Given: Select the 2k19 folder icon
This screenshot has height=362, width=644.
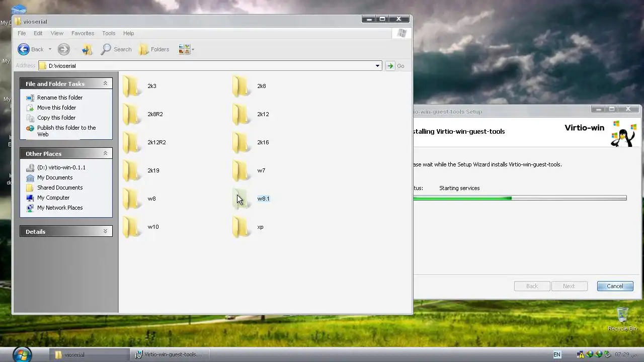Looking at the screenshot, I should point(132,170).
